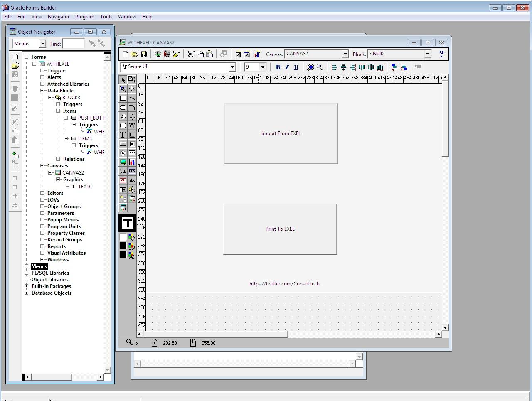Pick the Checkbox item tool
This screenshot has width=532, height=401.
click(132, 144)
